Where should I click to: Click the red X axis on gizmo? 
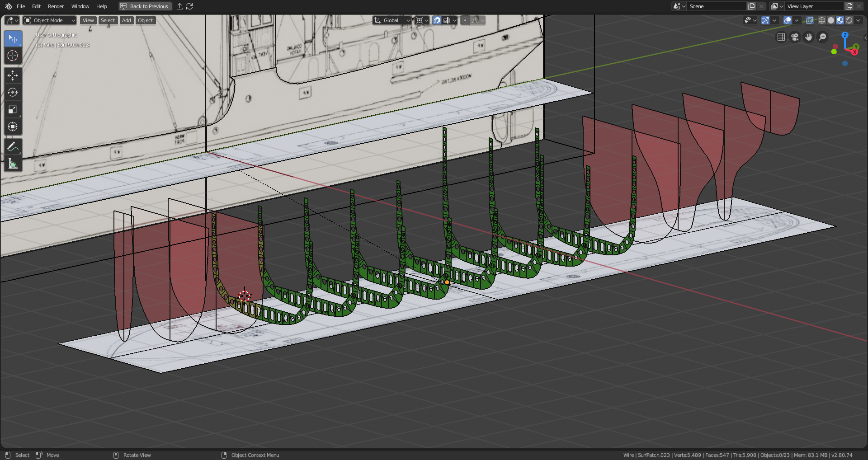coord(854,52)
